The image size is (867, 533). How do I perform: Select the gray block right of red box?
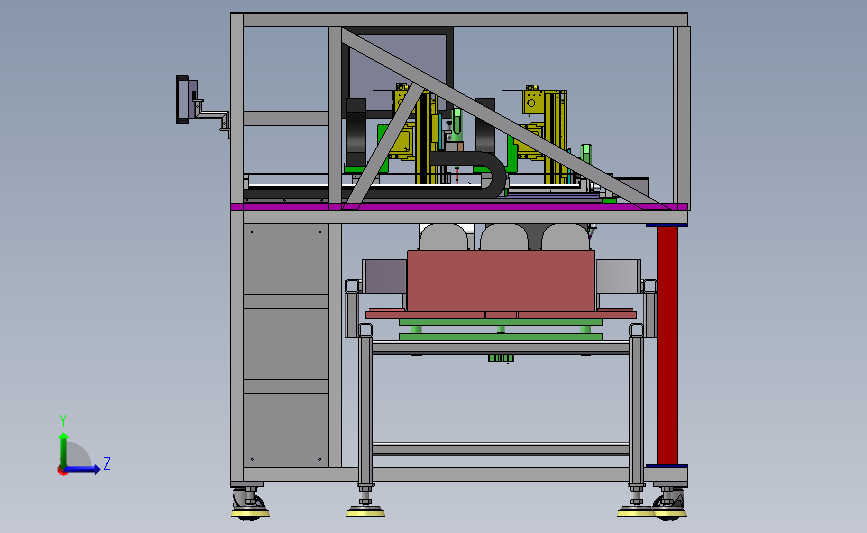(618, 276)
